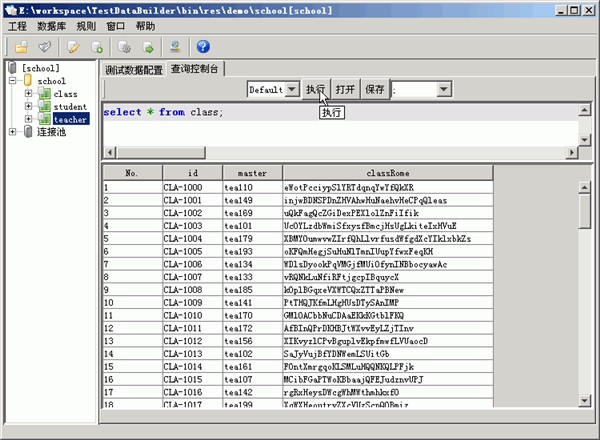The width and height of the screenshot is (600, 440).
Task: Select the 连接池 connection pool node
Action: coord(51,132)
